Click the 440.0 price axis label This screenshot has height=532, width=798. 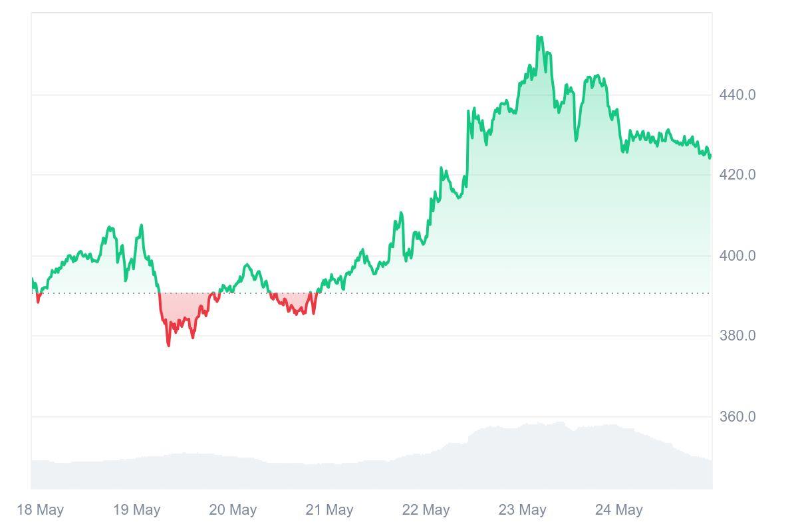click(x=737, y=95)
